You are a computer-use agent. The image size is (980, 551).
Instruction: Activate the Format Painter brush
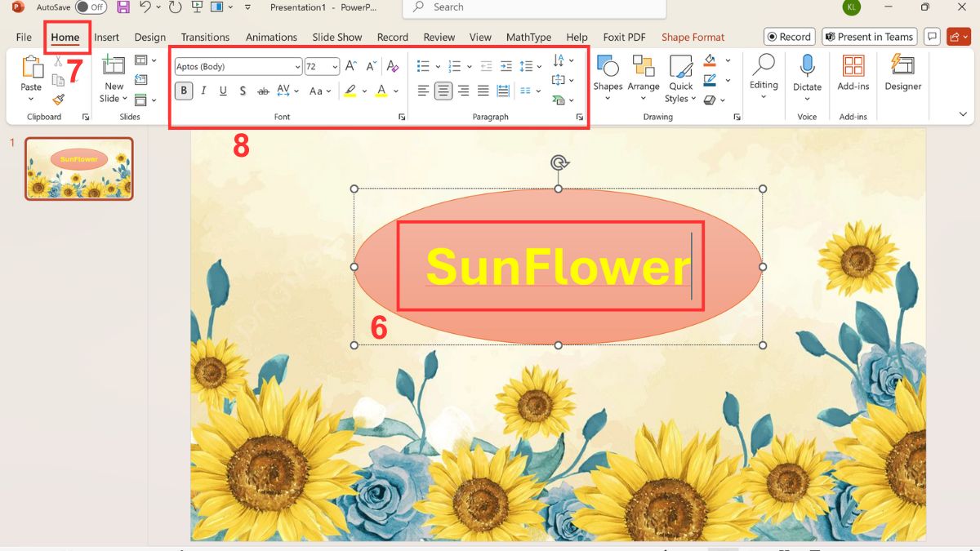[x=58, y=100]
